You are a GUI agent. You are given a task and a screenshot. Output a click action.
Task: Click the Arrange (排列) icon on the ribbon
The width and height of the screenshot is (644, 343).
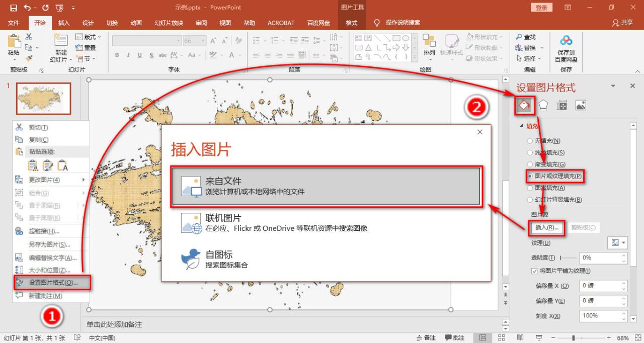coord(429,44)
